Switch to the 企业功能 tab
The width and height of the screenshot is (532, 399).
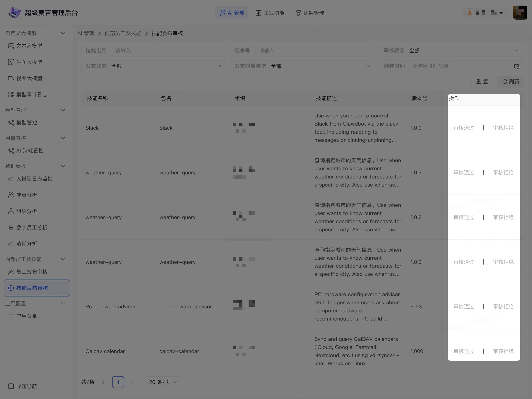pyautogui.click(x=270, y=13)
